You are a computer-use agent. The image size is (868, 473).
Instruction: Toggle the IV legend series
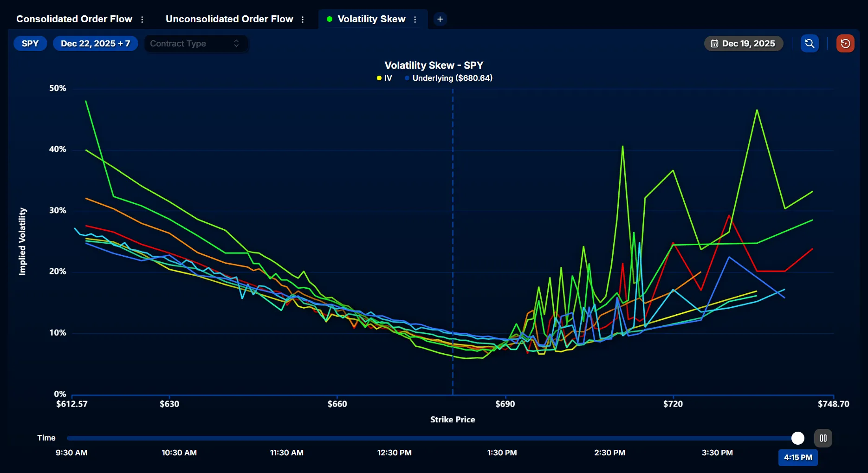[x=384, y=78]
